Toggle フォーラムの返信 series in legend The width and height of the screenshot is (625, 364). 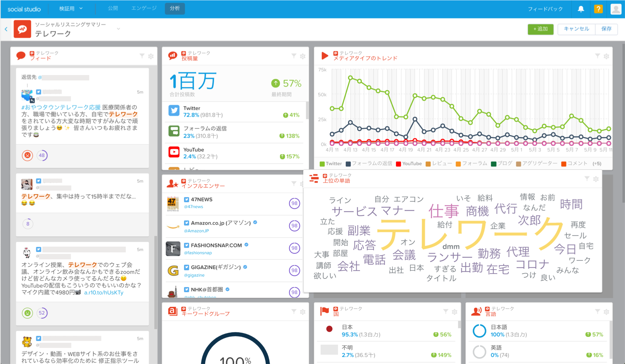369,164
